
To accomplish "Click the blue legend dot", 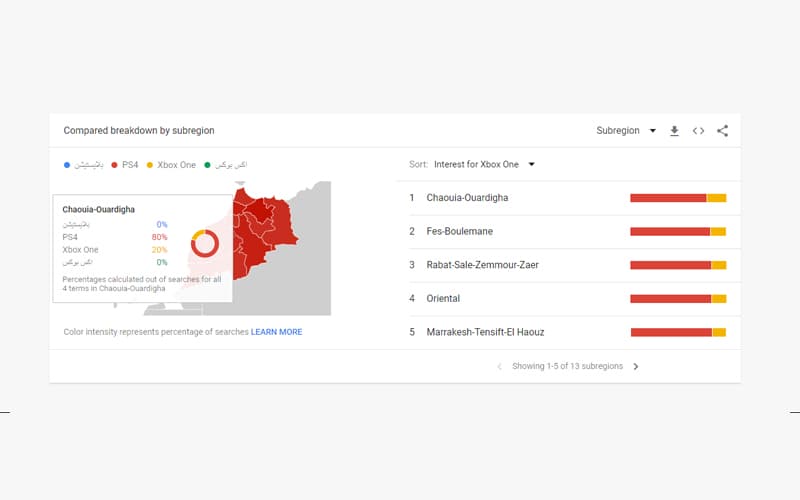I will (67, 165).
